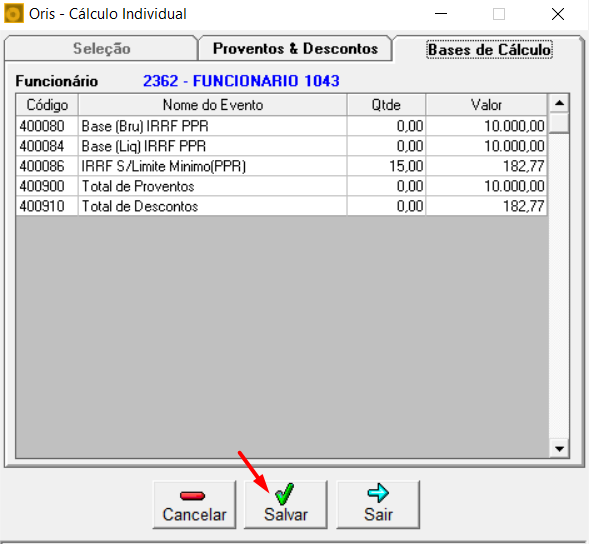
Task: Click the Oris application icon in title bar
Action: [14, 14]
